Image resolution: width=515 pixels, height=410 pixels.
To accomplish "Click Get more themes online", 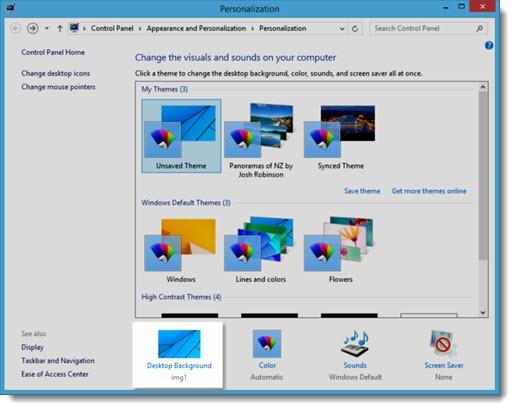I will 429,191.
